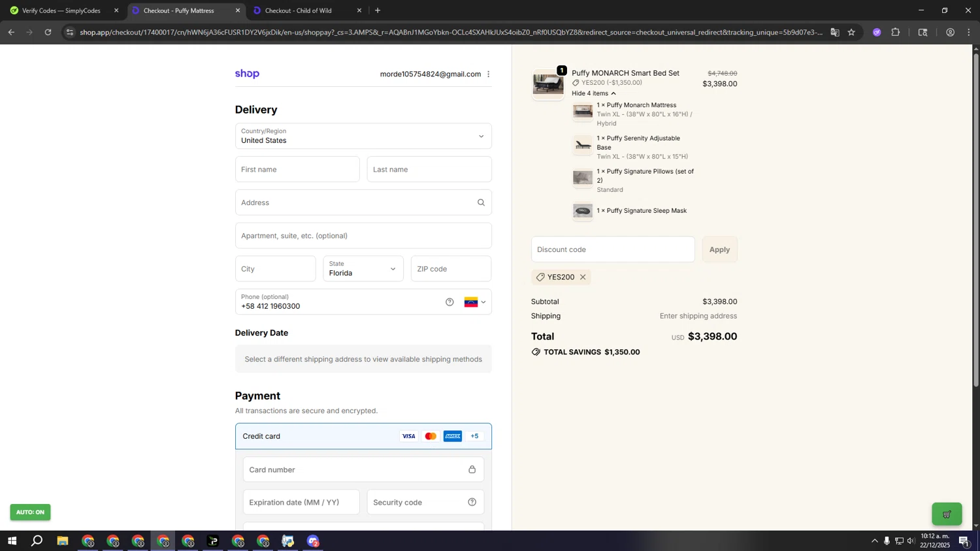Image resolution: width=980 pixels, height=551 pixels.
Task: Select the Checkout - Puffy Mattress tab
Action: pyautogui.click(x=179, y=10)
